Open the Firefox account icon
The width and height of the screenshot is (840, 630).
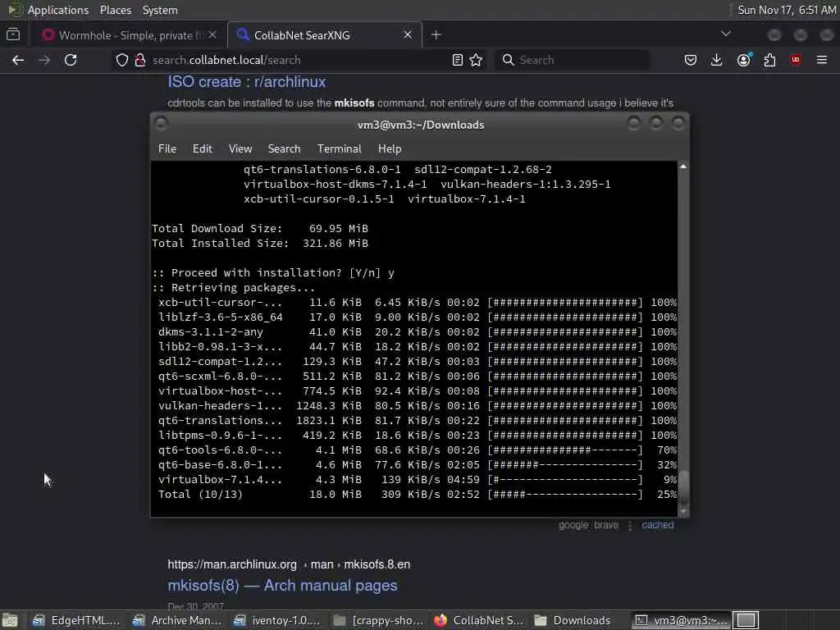[743, 60]
